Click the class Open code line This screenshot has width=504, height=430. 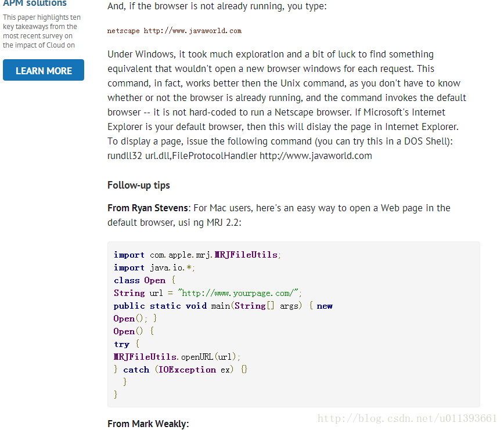point(145,280)
